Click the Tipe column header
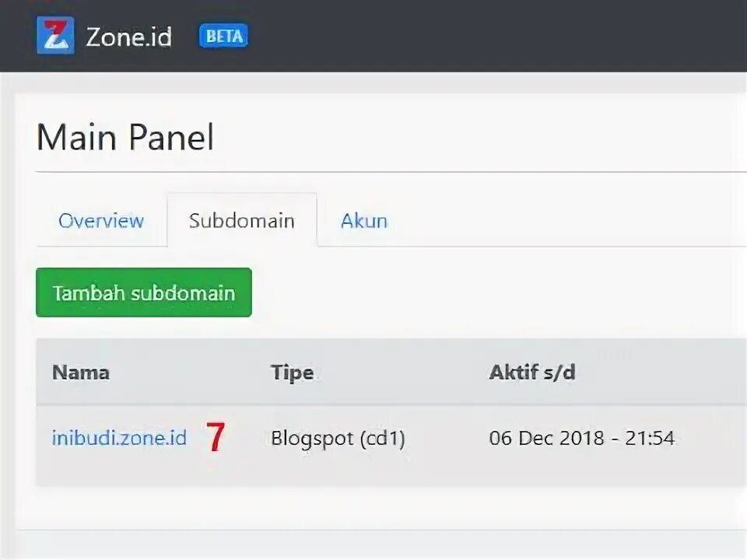Screen dimensions: 747x560 tap(292, 373)
